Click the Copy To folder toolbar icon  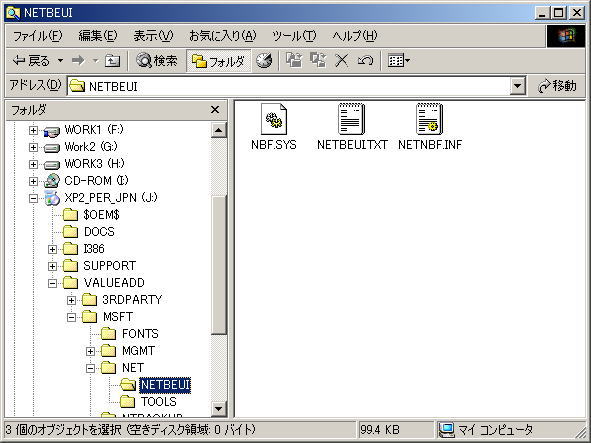(318, 60)
